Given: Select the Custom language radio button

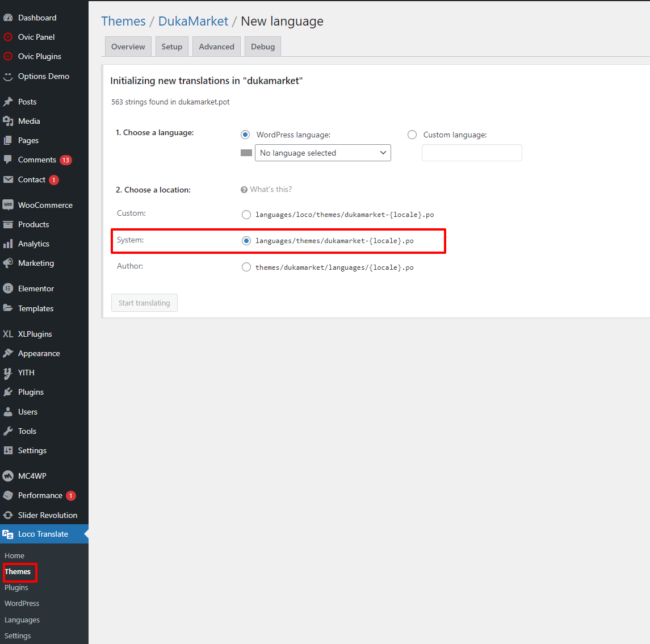Looking at the screenshot, I should [x=412, y=135].
